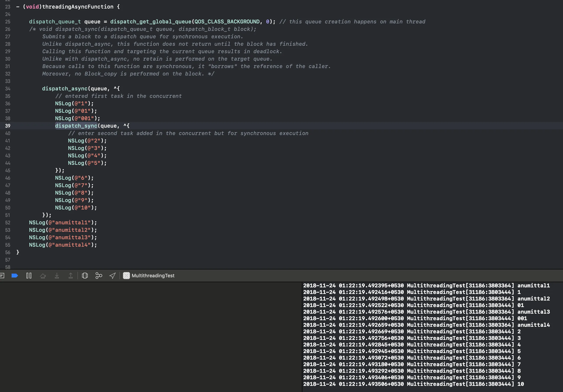Click dispatch_get_global_queue in the code

[x=151, y=22]
